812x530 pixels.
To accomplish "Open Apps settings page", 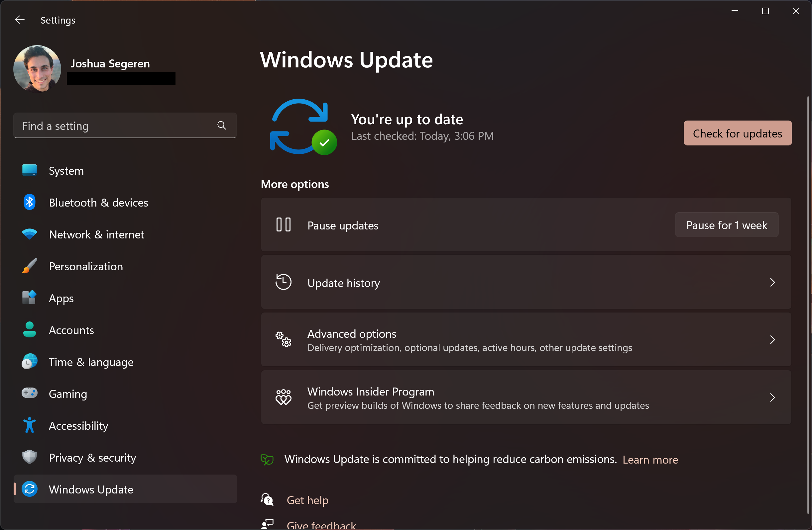I will [x=125, y=298].
